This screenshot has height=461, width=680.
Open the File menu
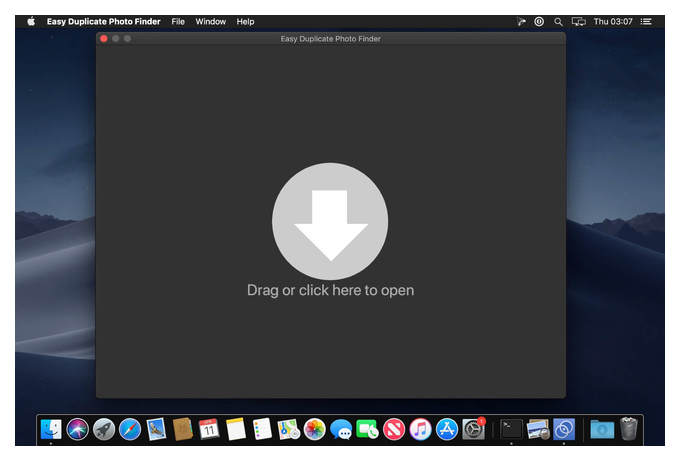178,22
